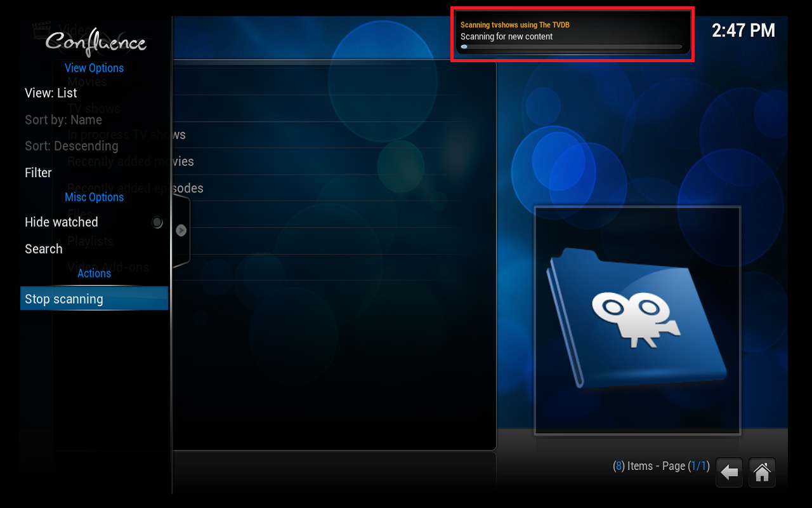
Task: Change the View: List setting
Action: click(x=94, y=93)
